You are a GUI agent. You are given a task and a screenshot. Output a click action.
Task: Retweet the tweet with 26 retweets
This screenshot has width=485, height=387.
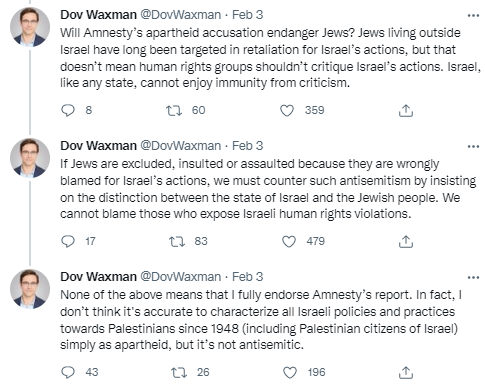pos(179,372)
